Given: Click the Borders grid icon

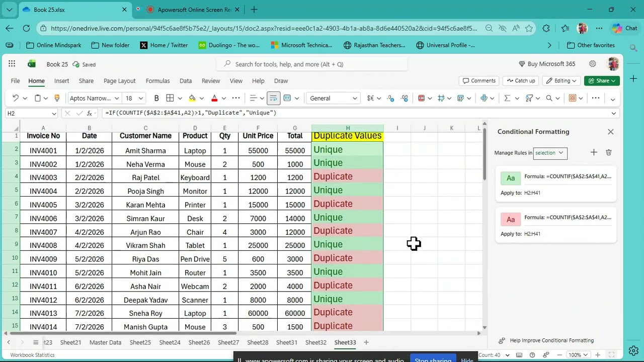Looking at the screenshot, I should [x=170, y=98].
